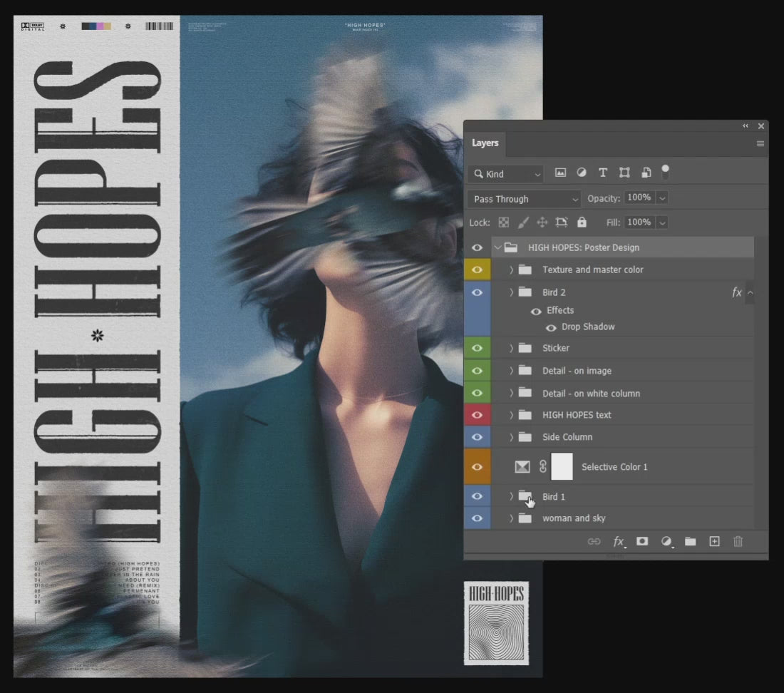784x693 pixels.
Task: Click the mask link icon on Selective Color 1
Action: coord(542,466)
